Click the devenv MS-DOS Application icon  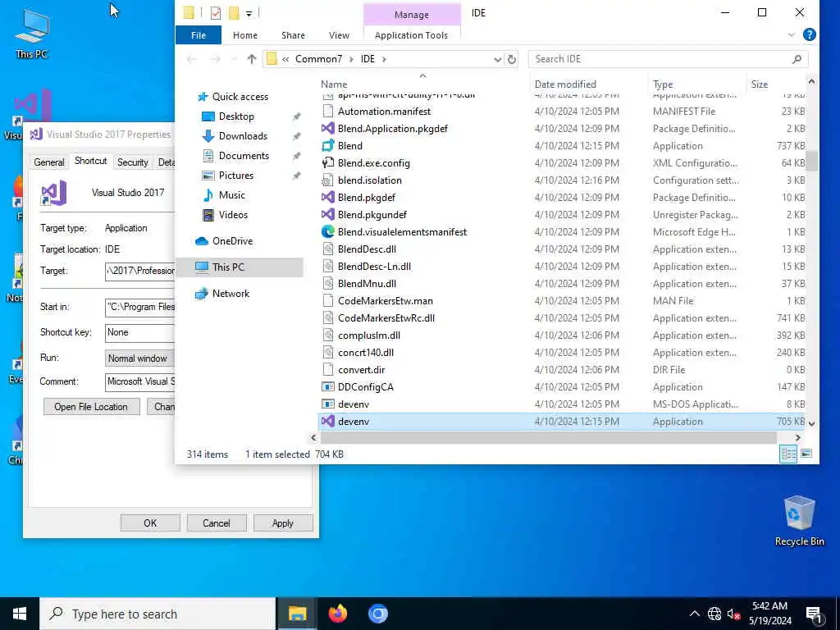328,404
